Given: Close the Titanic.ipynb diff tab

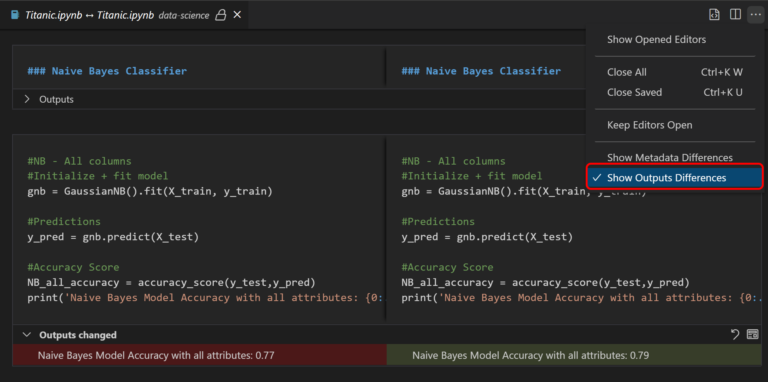Looking at the screenshot, I should (x=237, y=15).
